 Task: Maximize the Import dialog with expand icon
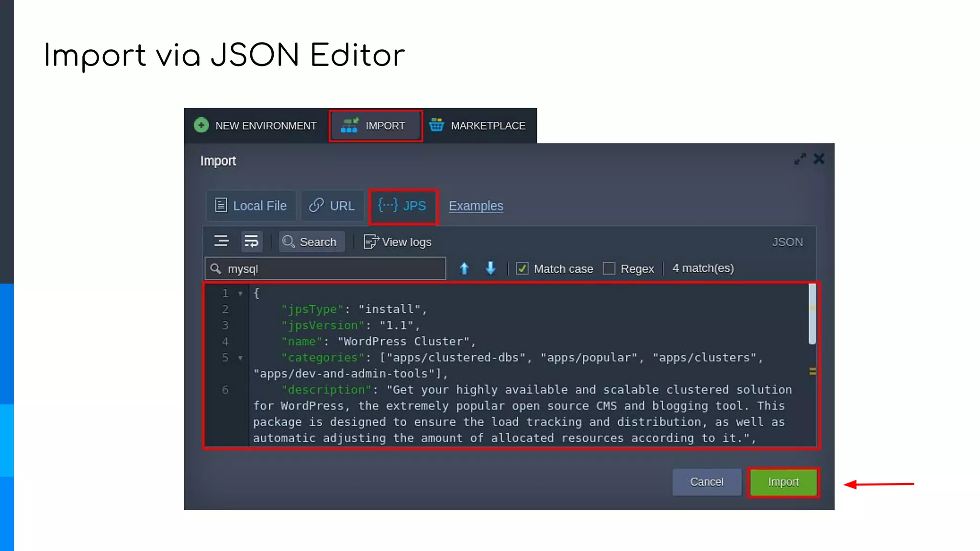(800, 159)
